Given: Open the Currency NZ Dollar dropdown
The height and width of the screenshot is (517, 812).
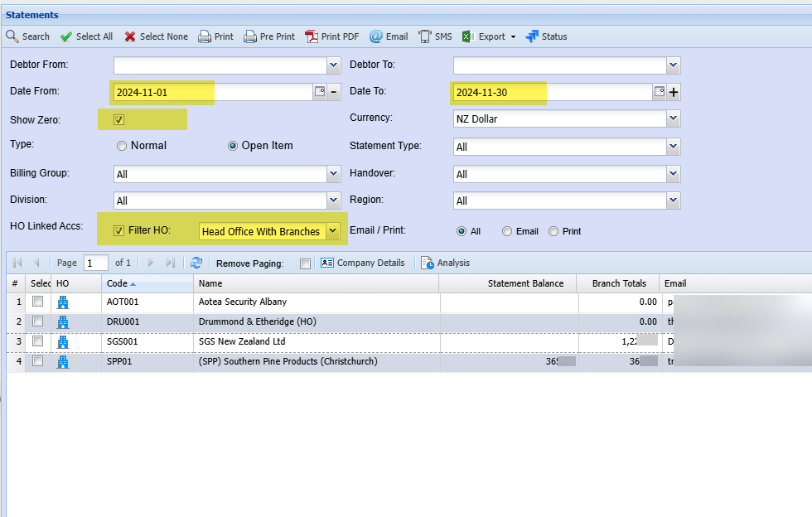Looking at the screenshot, I should (x=673, y=119).
